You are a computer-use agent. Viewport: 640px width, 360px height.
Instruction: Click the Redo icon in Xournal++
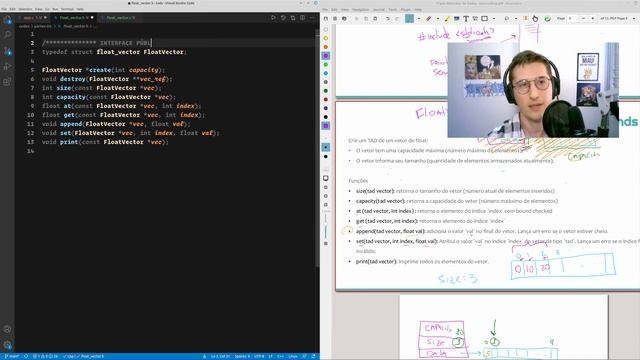(x=396, y=18)
